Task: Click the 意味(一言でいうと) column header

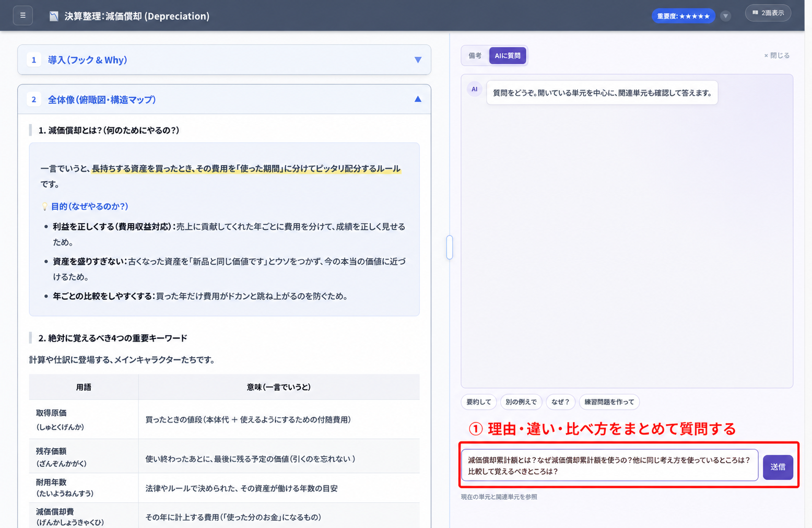Action: (279, 387)
